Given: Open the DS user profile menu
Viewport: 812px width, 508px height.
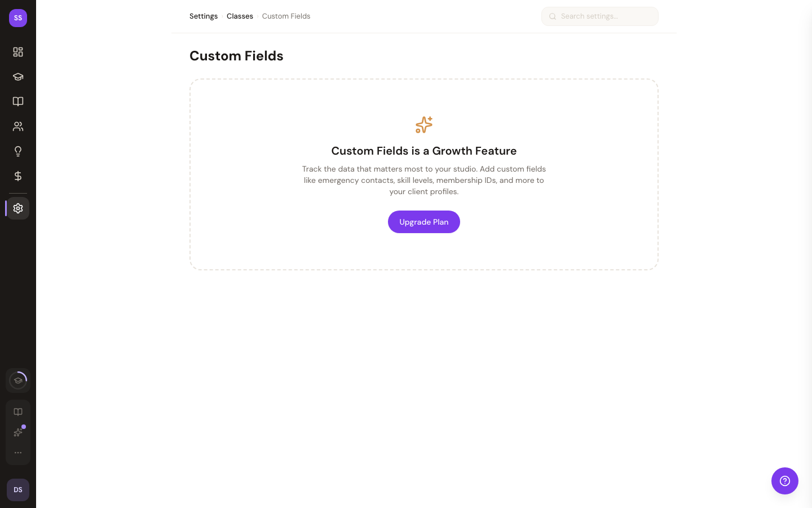Looking at the screenshot, I should point(18,490).
